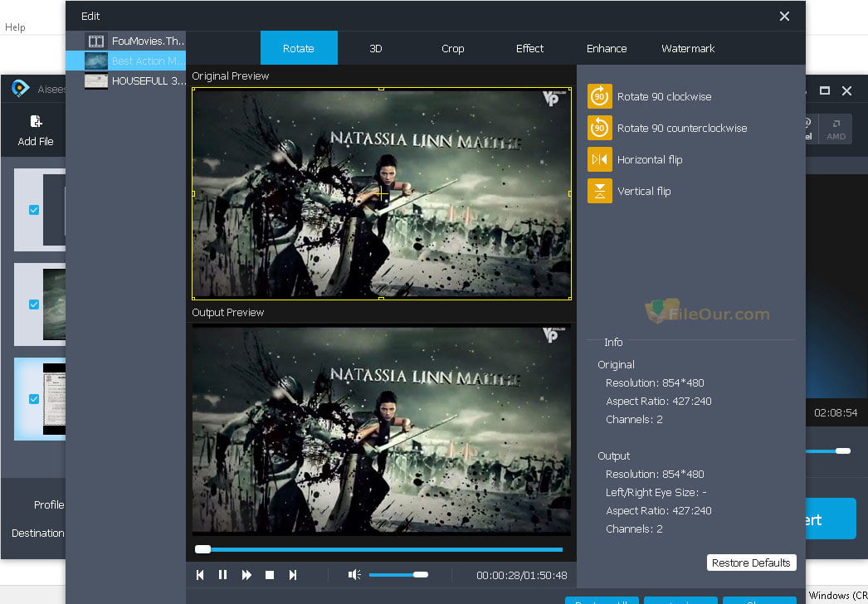868x604 pixels.
Task: Click the 02:08:54 duration in main window
Action: [836, 412]
